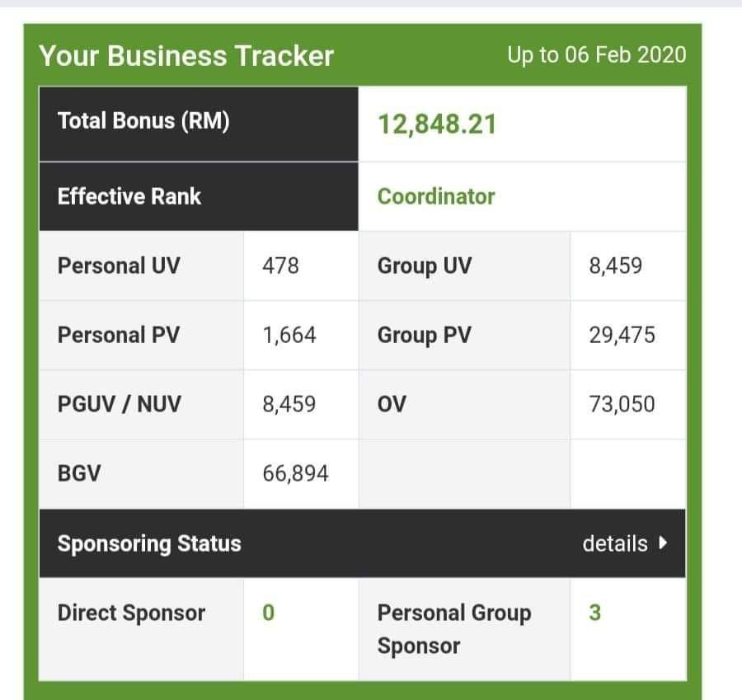Viewport: 742px width, 700px height.
Task: Select the Direct Sponsor label
Action: tap(131, 613)
